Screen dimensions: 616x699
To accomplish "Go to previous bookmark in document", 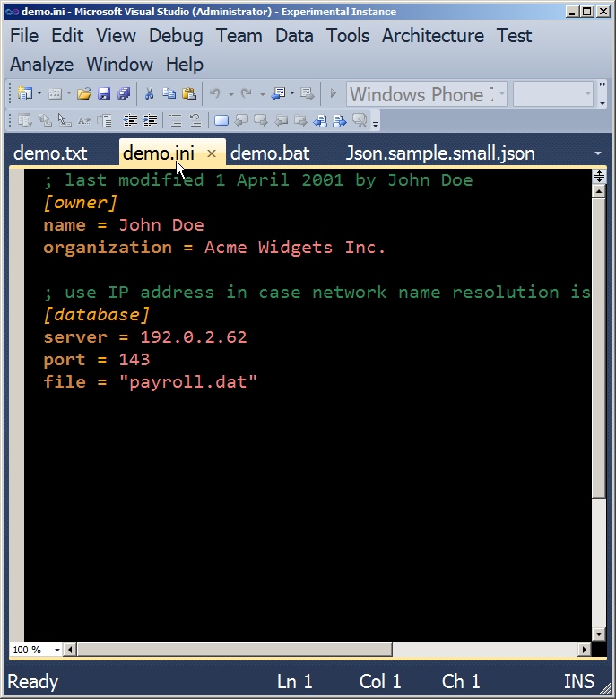I will click(320, 120).
